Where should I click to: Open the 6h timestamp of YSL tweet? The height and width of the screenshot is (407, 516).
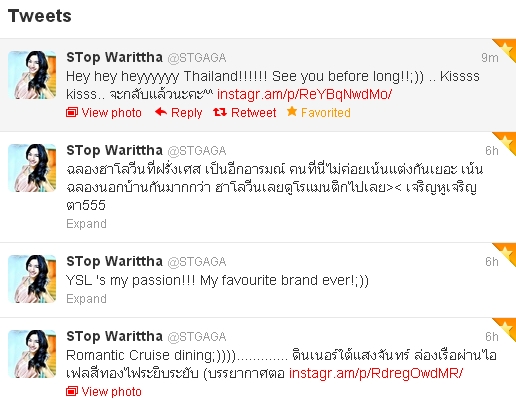click(x=492, y=262)
